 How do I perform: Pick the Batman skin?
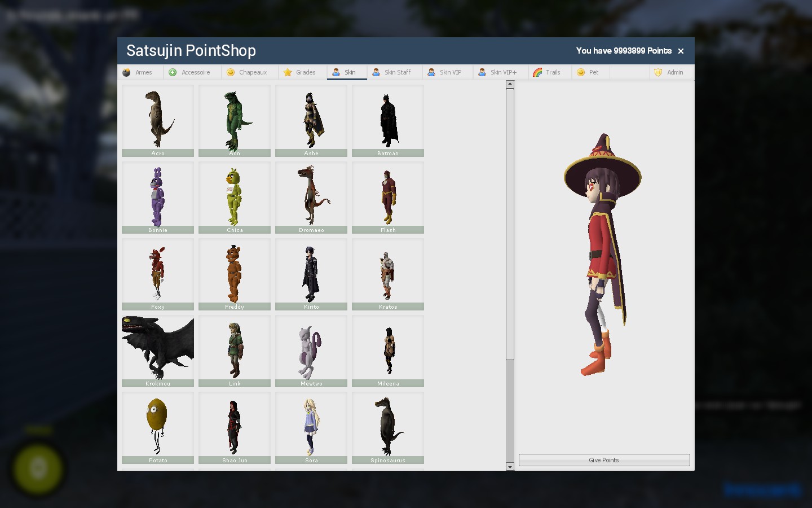coord(388,121)
